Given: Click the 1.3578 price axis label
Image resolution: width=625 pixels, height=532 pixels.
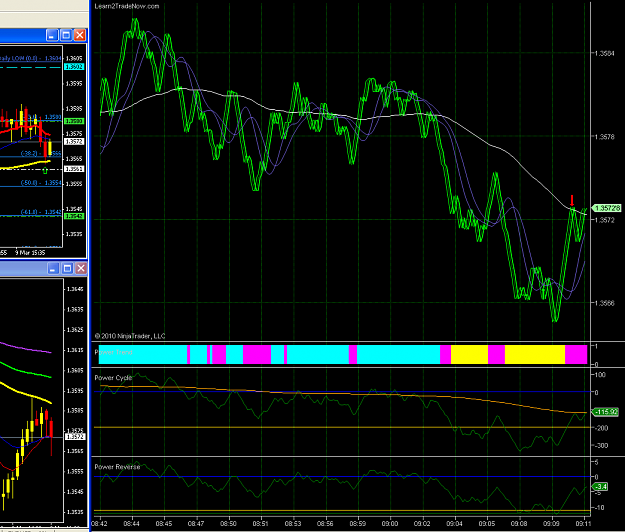Looking at the screenshot, I should point(605,137).
